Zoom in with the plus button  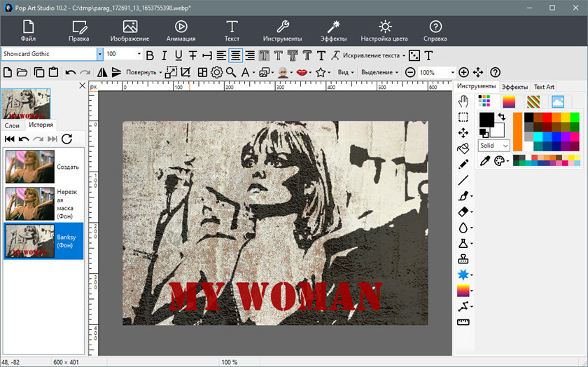[x=464, y=72]
